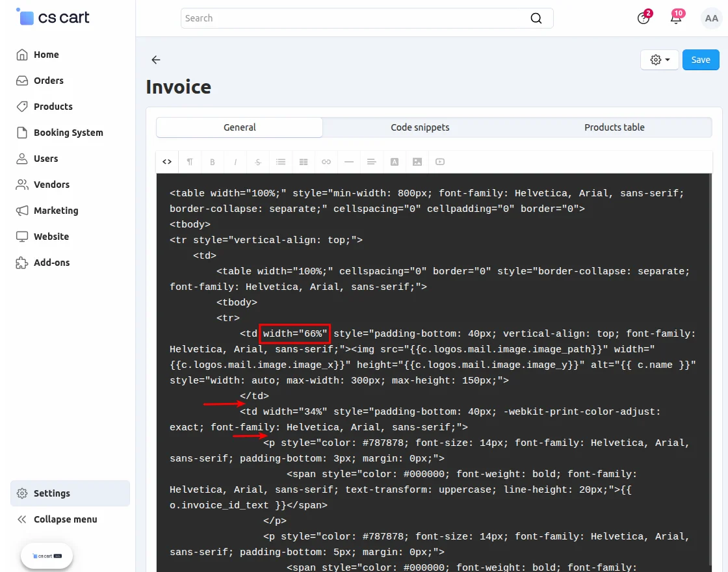Switch to Products table tab
The width and height of the screenshot is (728, 572).
614,127
